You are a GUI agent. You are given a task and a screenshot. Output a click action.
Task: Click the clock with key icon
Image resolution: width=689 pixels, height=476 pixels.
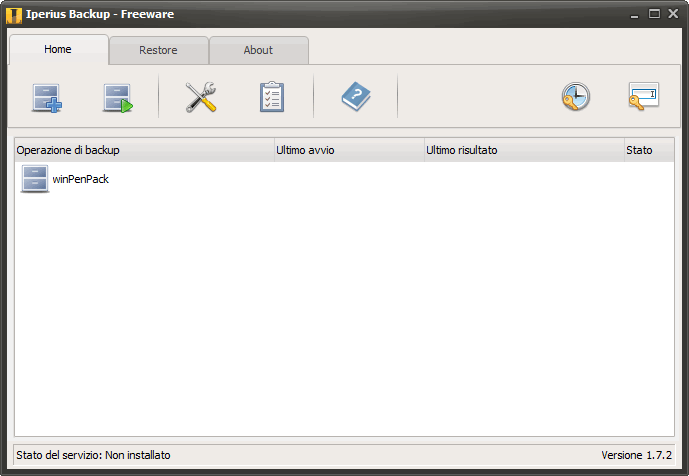(576, 96)
